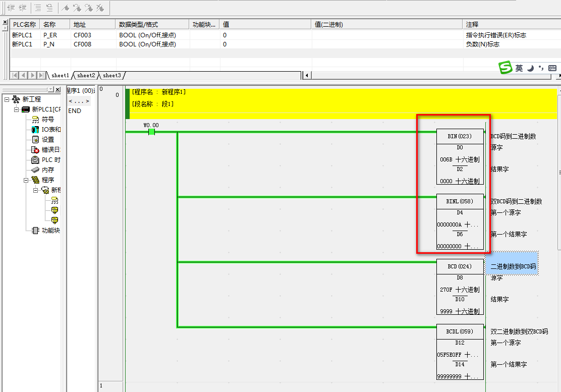Switch to the sheet3 watch tab
Image resolution: width=561 pixels, height=392 pixels.
(x=111, y=76)
